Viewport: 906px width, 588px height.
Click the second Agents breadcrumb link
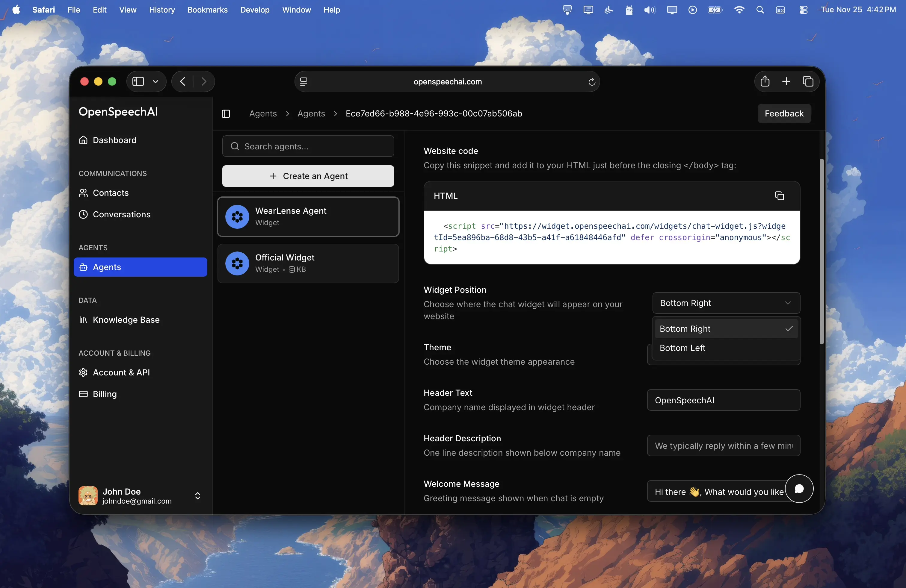311,114
